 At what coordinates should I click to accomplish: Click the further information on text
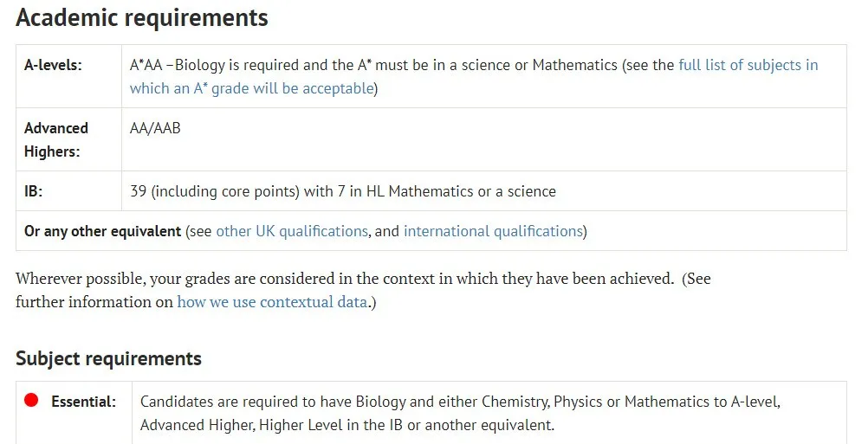tap(94, 302)
